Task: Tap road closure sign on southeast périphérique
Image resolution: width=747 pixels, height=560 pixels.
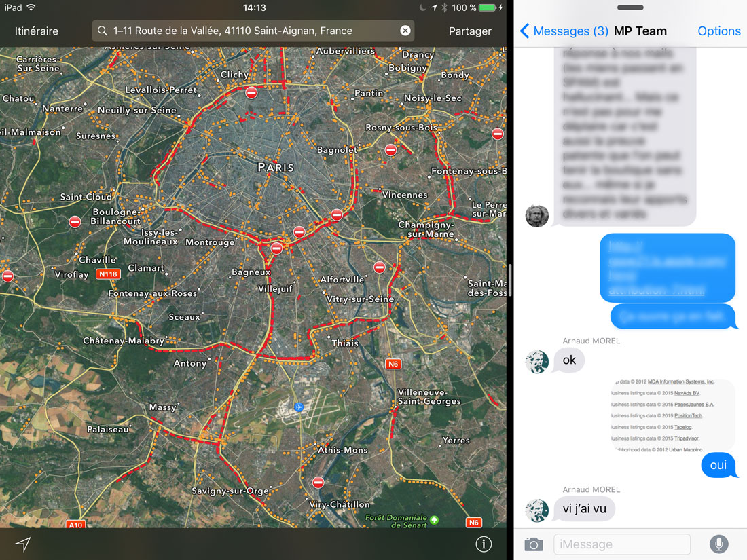Action: [x=337, y=214]
